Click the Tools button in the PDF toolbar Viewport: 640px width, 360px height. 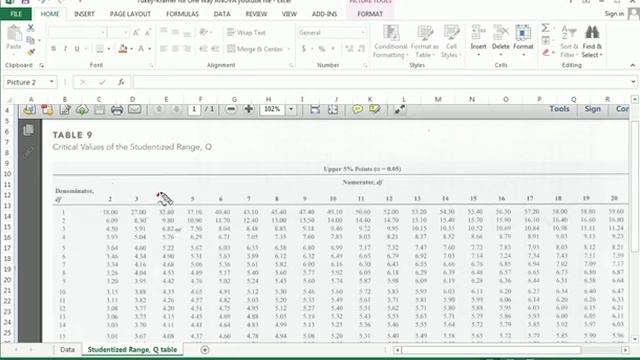click(559, 109)
